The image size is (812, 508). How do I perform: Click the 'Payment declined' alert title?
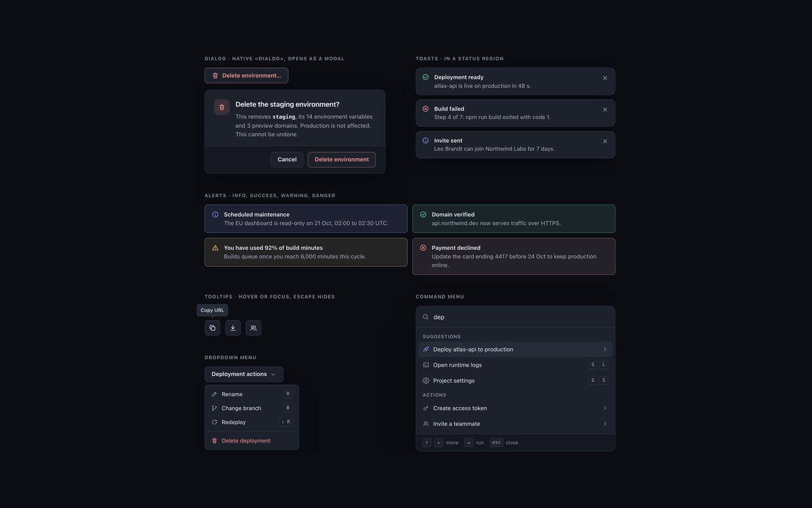(x=456, y=248)
